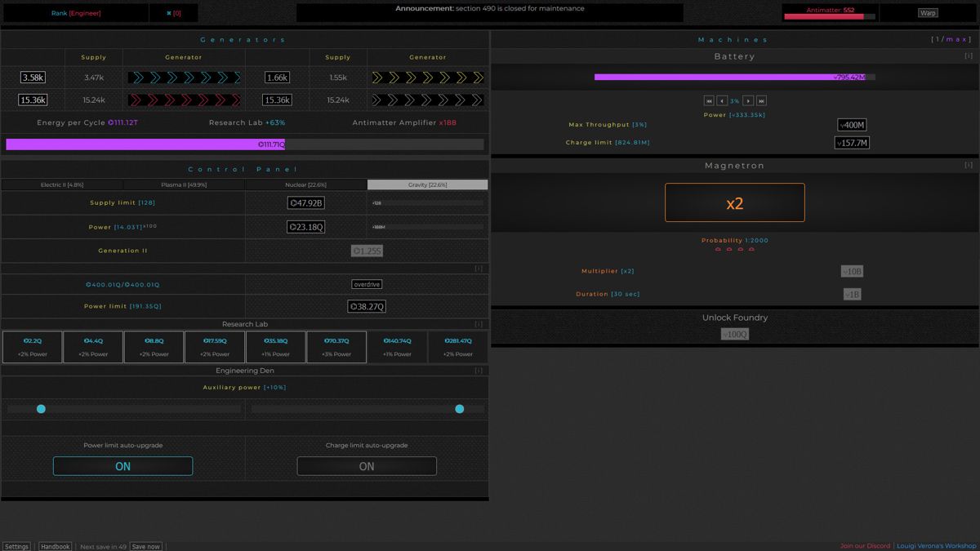This screenshot has height=551, width=980.
Task: Click the blue chevron generator bar
Action: pyautogui.click(x=184, y=78)
